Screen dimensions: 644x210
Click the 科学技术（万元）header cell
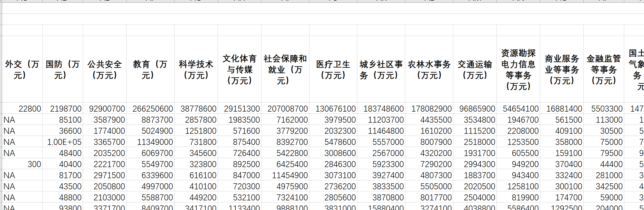click(x=196, y=69)
